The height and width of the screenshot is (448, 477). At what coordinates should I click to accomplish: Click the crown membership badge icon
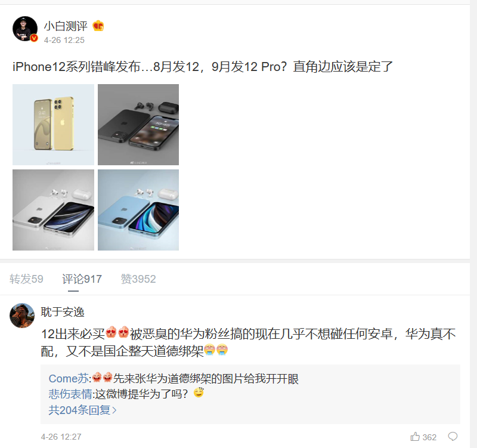tap(98, 26)
